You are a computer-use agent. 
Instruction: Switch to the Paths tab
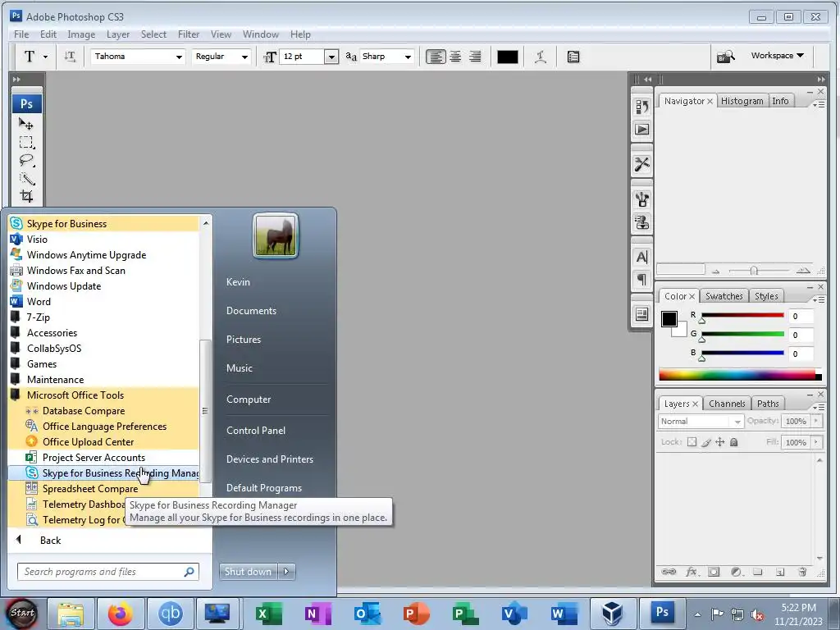coord(768,404)
